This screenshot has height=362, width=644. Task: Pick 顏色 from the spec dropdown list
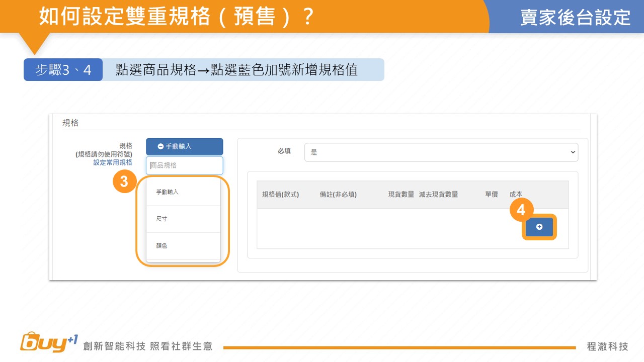(x=183, y=246)
